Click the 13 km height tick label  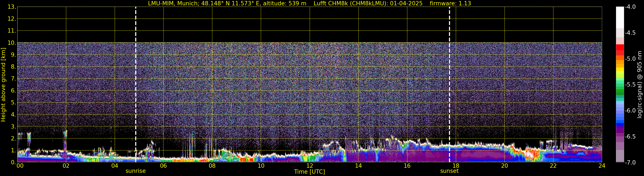pos(12,7)
